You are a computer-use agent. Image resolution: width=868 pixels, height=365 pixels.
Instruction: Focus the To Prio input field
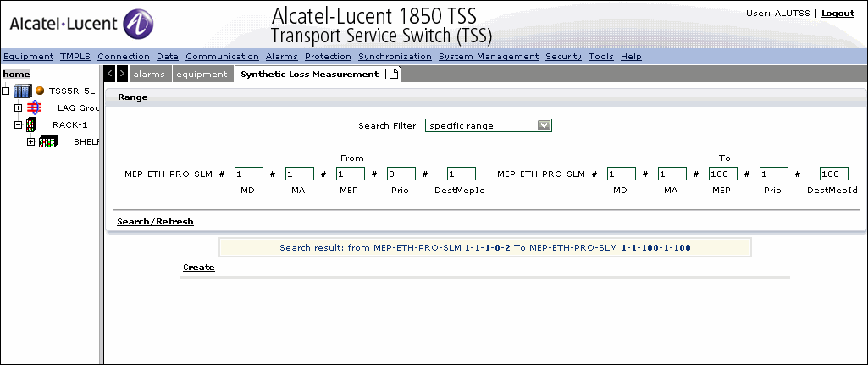774,174
